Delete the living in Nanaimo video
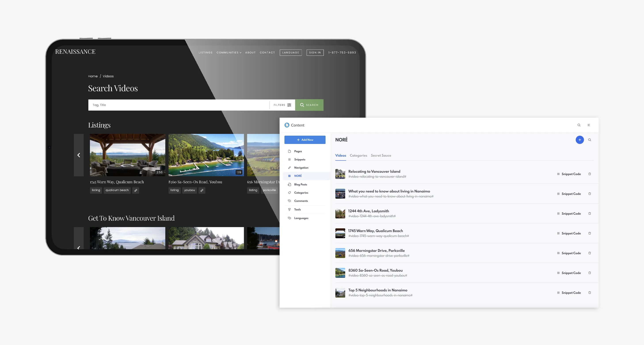The height and width of the screenshot is (345, 644). 589,194
